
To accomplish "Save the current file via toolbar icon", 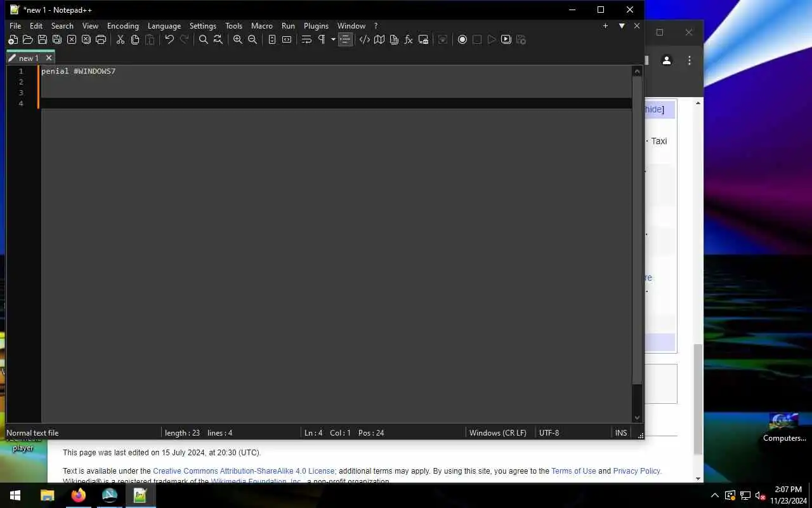I will click(x=42, y=39).
